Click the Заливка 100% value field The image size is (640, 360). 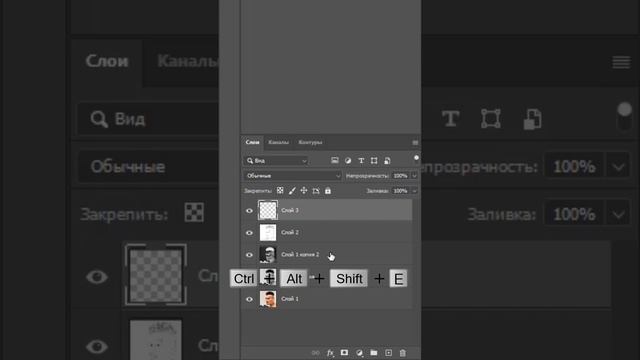pyautogui.click(x=400, y=191)
